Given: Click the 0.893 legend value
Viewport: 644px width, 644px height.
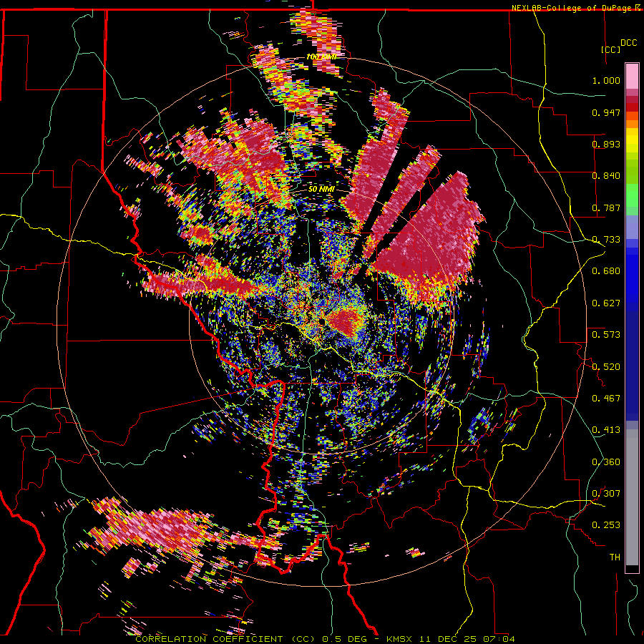Looking at the screenshot, I should [606, 144].
